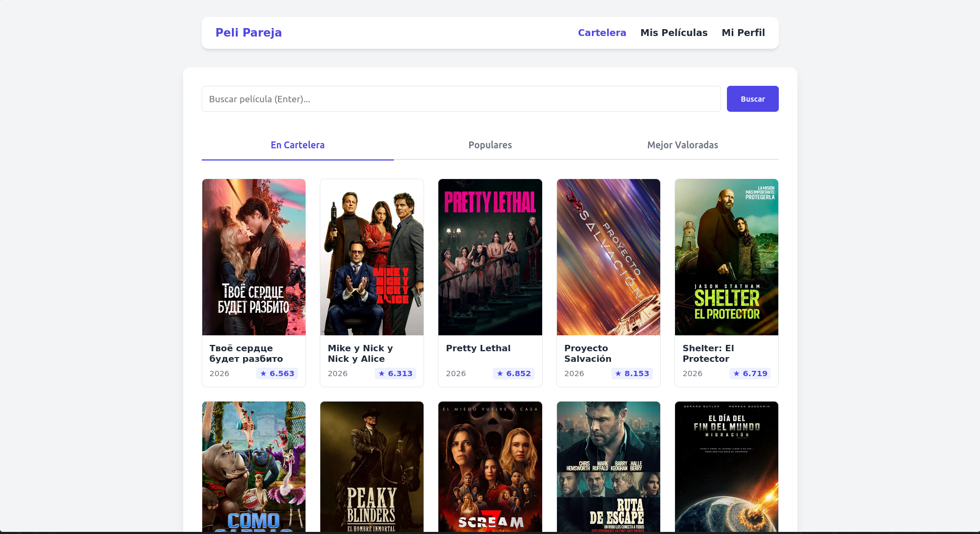The height and width of the screenshot is (534, 980).
Task: Click the year 2026 under Proyecto Salvación
Action: coord(574,373)
